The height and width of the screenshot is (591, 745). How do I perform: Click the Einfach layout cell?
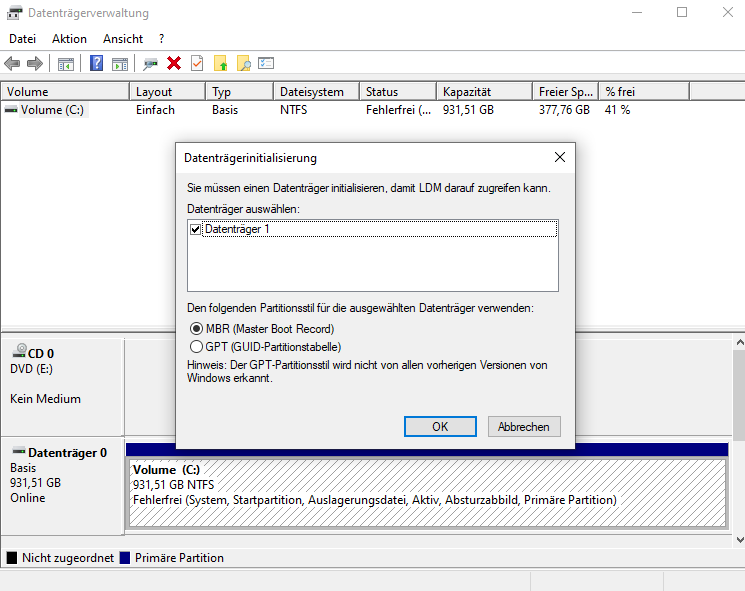click(155, 110)
